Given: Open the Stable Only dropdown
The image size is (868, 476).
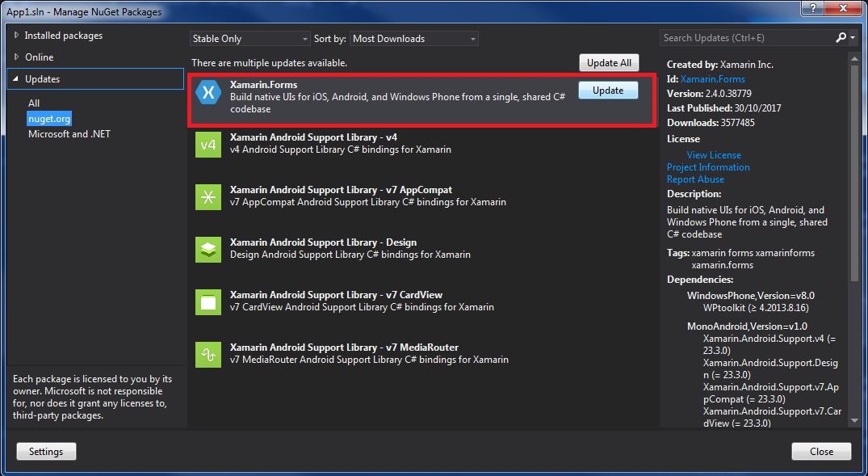Looking at the screenshot, I should point(249,39).
